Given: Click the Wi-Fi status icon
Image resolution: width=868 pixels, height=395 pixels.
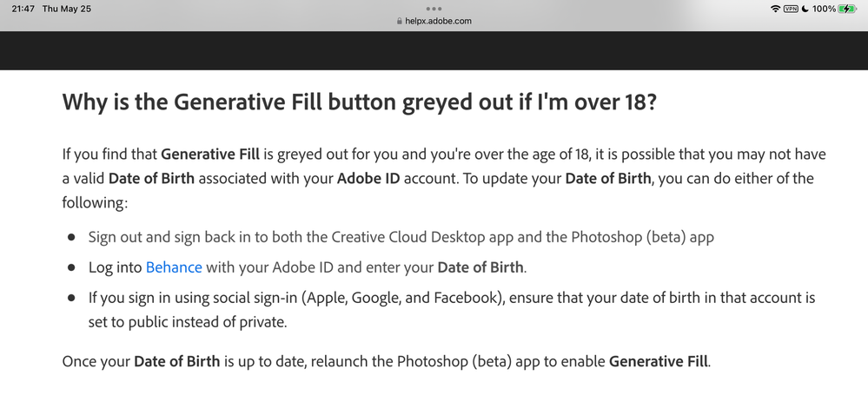Looking at the screenshot, I should tap(775, 9).
